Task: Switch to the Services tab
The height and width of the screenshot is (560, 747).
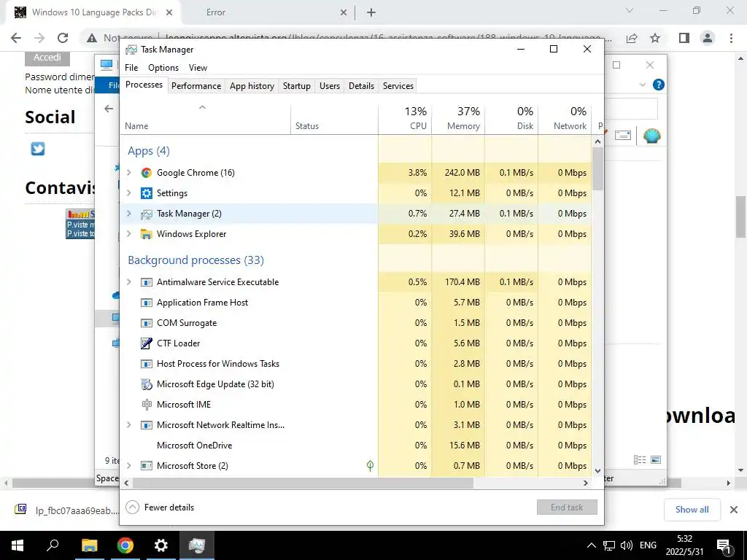Action: pos(398,86)
